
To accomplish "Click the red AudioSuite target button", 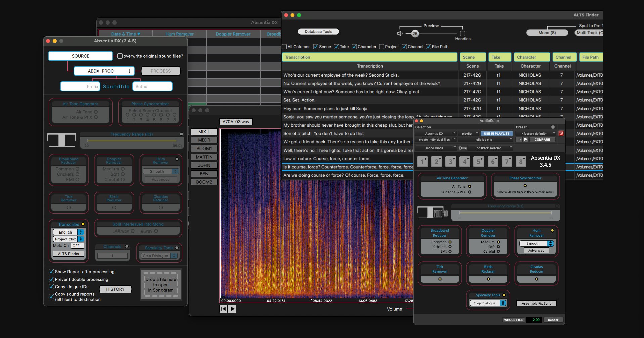I will (561, 133).
